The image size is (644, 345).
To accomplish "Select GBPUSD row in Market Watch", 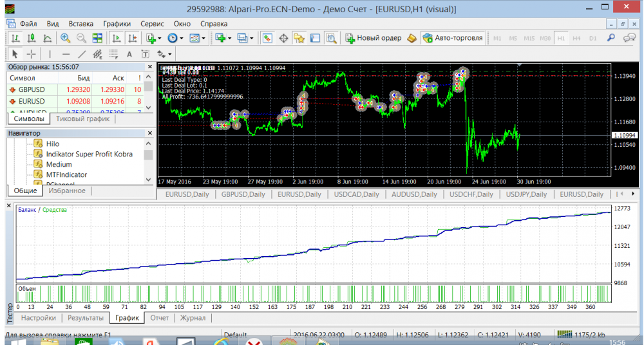I will [x=75, y=89].
